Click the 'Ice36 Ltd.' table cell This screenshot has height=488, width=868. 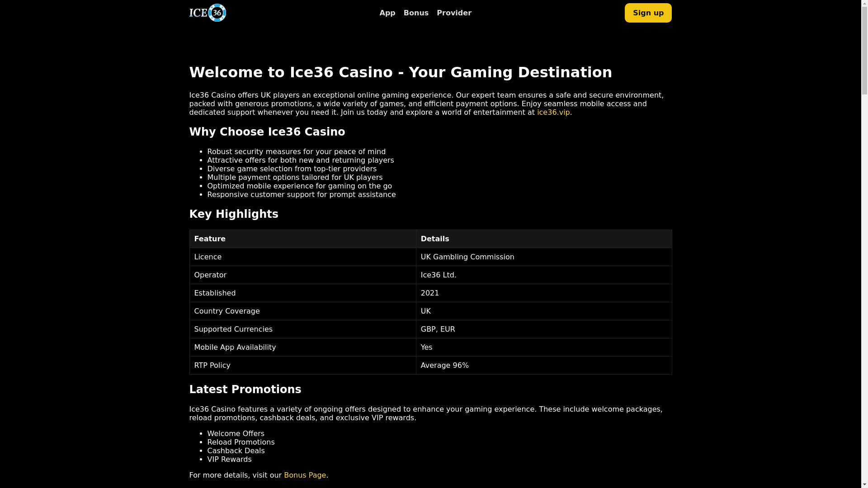pyautogui.click(x=544, y=275)
